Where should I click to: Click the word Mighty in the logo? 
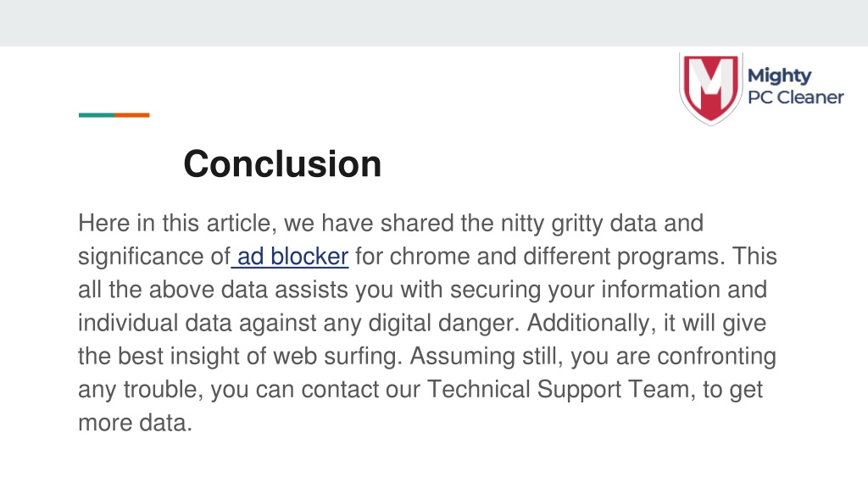780,76
